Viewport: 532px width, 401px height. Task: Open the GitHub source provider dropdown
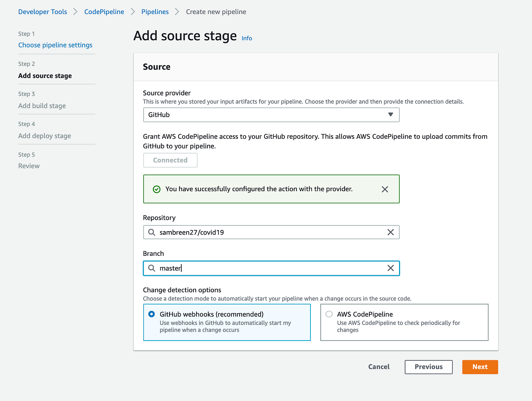(266, 115)
